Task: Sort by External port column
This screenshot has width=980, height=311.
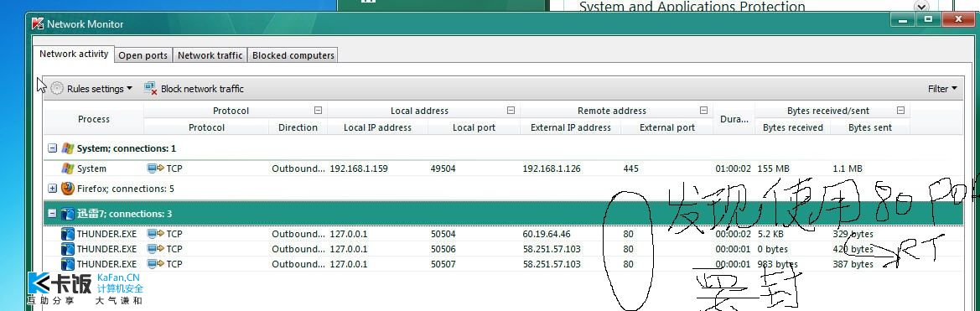Action: tap(666, 127)
